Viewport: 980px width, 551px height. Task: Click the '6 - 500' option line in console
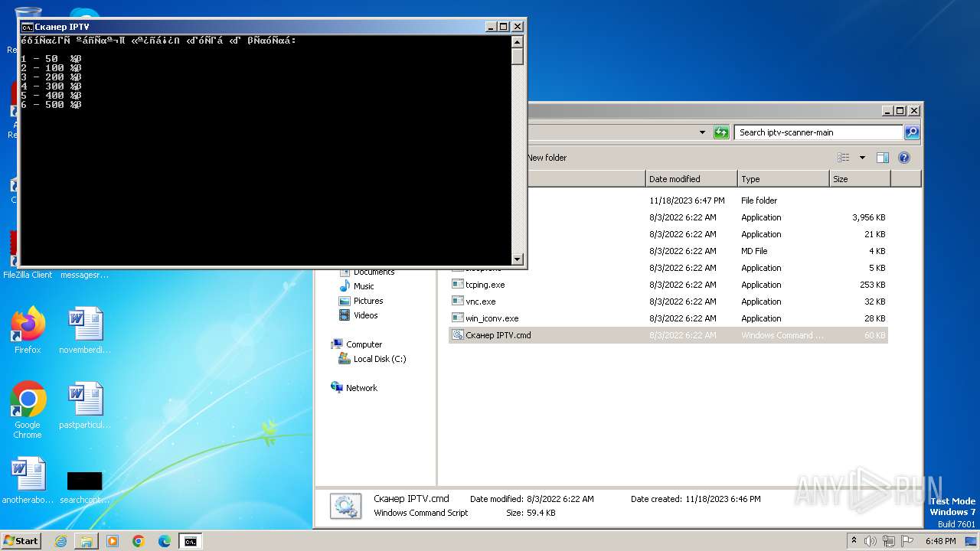point(51,105)
